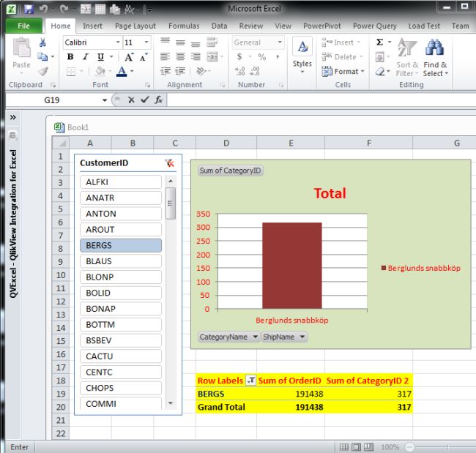Screen dimensions: 476x453
Task: Open the Font name dropdown Calibri
Action: tap(118, 42)
